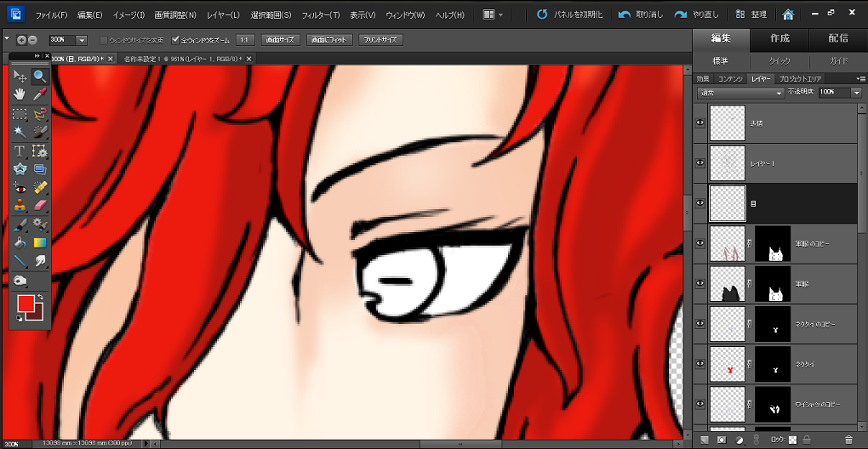Open the layer blend mode dropdown

coord(740,93)
